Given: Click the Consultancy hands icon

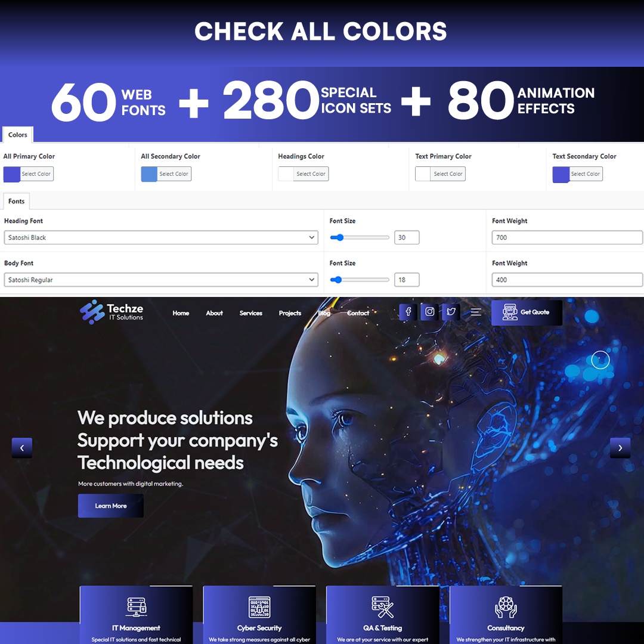Looking at the screenshot, I should coord(506,607).
